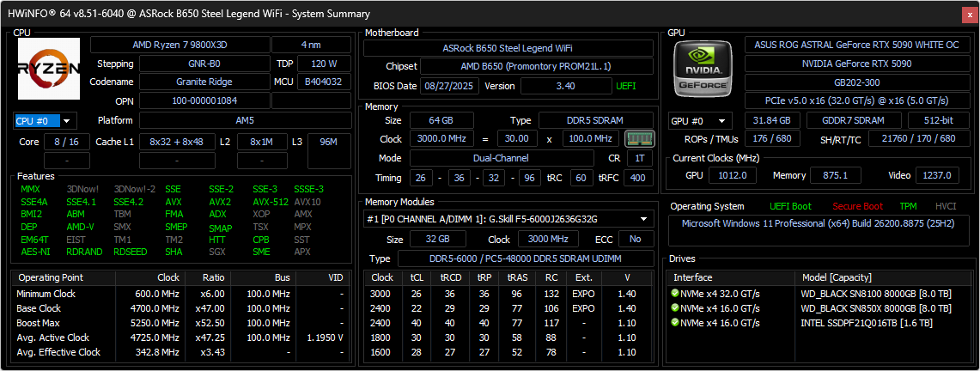Click the AVX-512 feature flag
Image resolution: width=980 pixels, height=371 pixels.
[x=271, y=202]
